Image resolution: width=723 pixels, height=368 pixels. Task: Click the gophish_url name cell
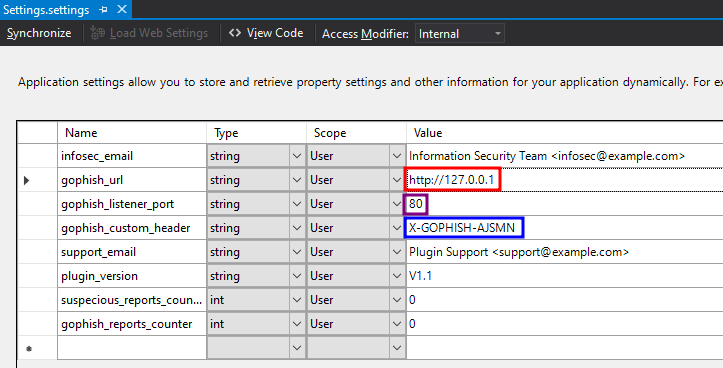tap(132, 180)
